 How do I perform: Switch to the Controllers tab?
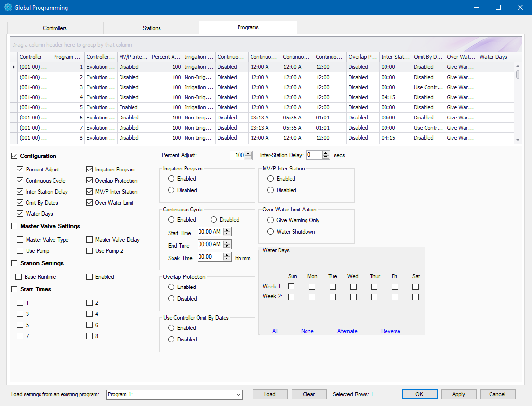55,28
